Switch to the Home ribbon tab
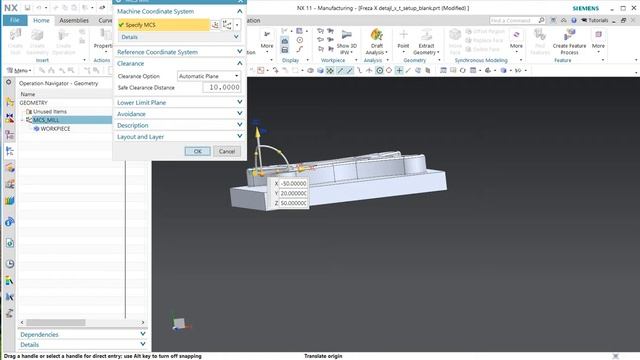The image size is (640, 360). pos(41,20)
